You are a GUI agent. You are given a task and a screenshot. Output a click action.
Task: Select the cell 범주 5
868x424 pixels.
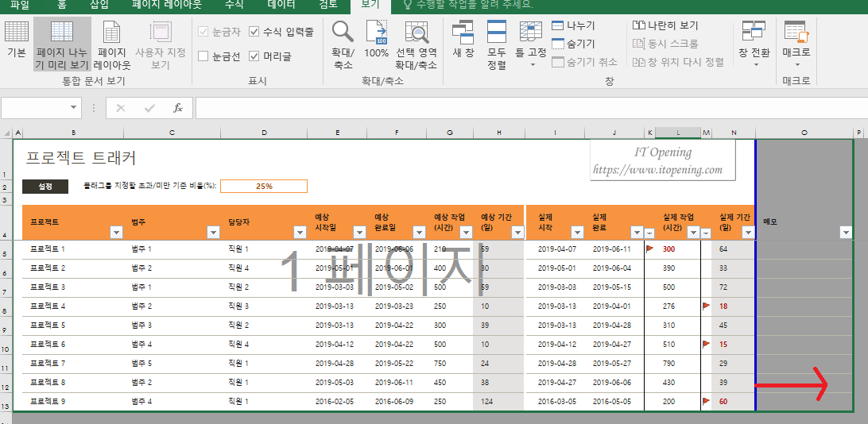pos(141,363)
